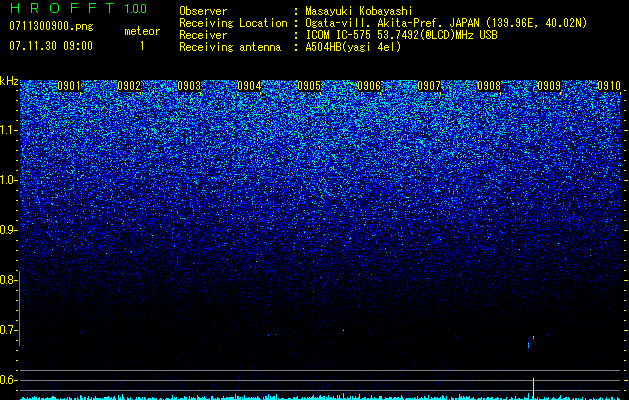Select the 0901 time marker label
Viewport: 629px width, 400px height.
(x=69, y=86)
